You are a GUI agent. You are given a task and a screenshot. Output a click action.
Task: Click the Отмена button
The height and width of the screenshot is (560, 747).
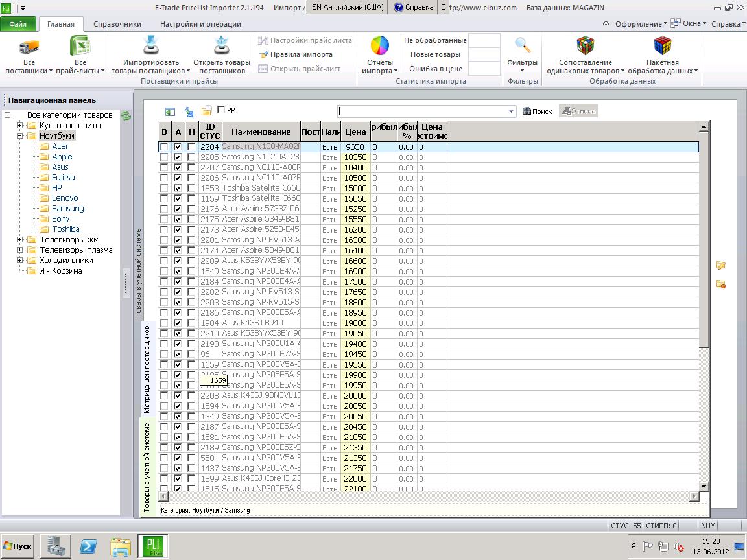click(x=578, y=111)
